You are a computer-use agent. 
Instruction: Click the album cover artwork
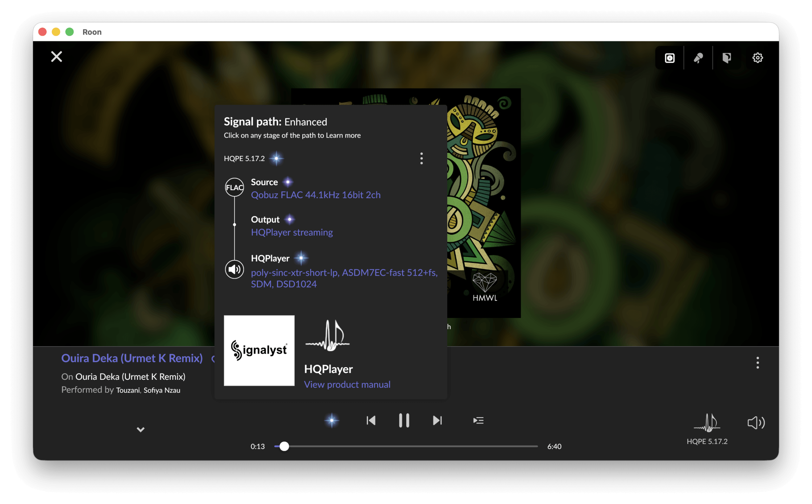point(484,203)
